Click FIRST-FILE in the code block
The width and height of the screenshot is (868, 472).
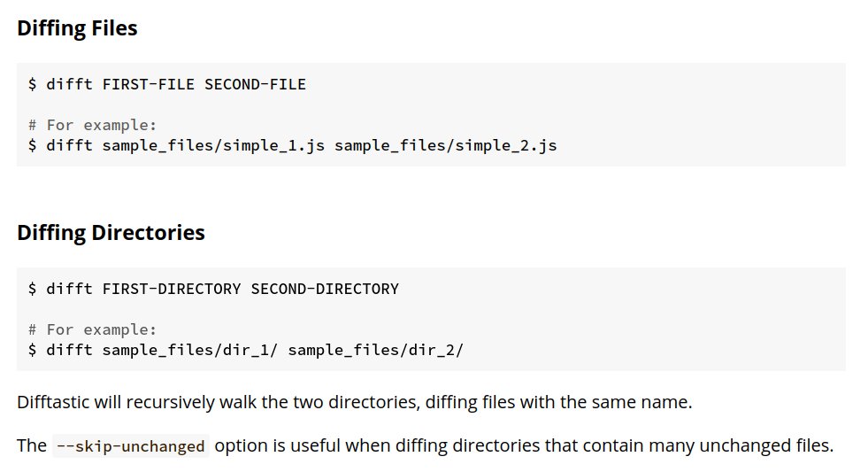(149, 84)
